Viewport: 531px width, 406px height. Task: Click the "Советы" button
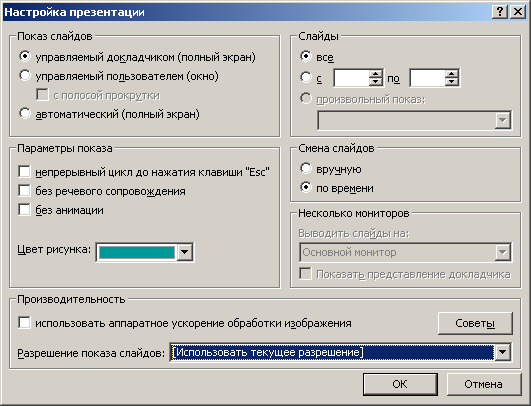[475, 323]
